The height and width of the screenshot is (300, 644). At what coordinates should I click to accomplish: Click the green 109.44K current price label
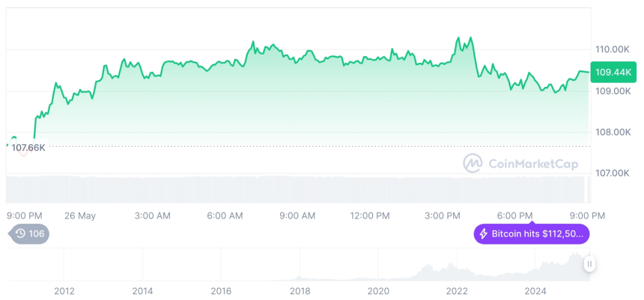[613, 73]
